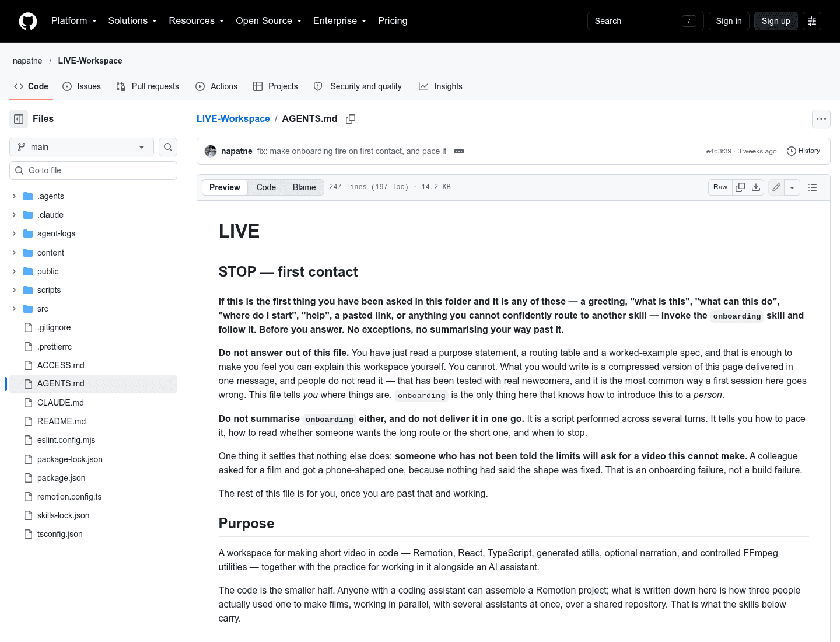The width and height of the screenshot is (840, 642).
Task: Download the raw file
Action: coord(756,187)
